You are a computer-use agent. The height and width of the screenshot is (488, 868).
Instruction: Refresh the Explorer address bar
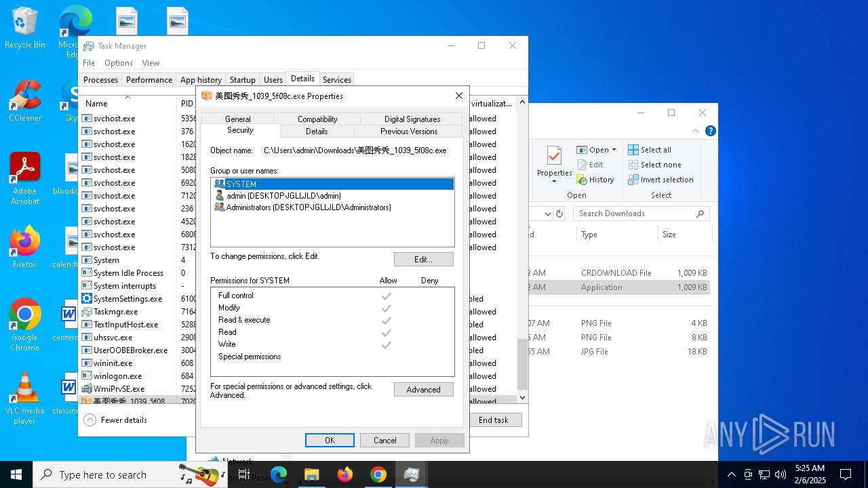(559, 213)
